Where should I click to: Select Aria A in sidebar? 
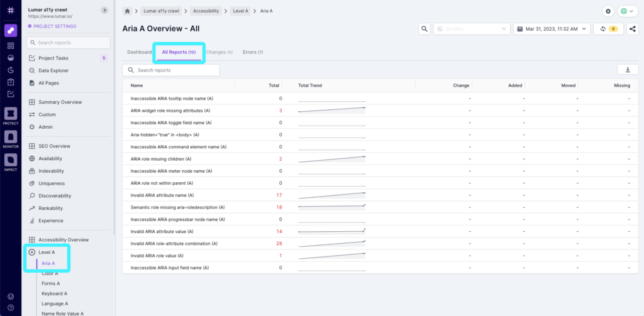tap(48, 263)
